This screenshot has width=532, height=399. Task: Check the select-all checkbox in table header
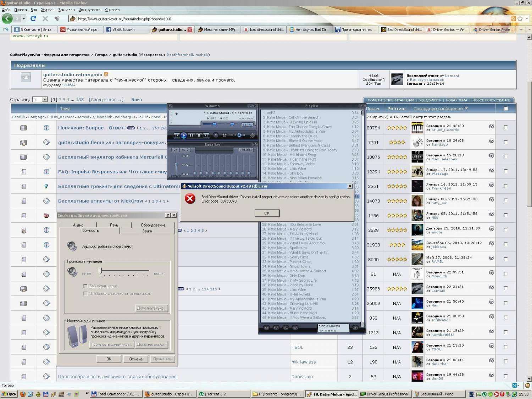pyautogui.click(x=506, y=109)
